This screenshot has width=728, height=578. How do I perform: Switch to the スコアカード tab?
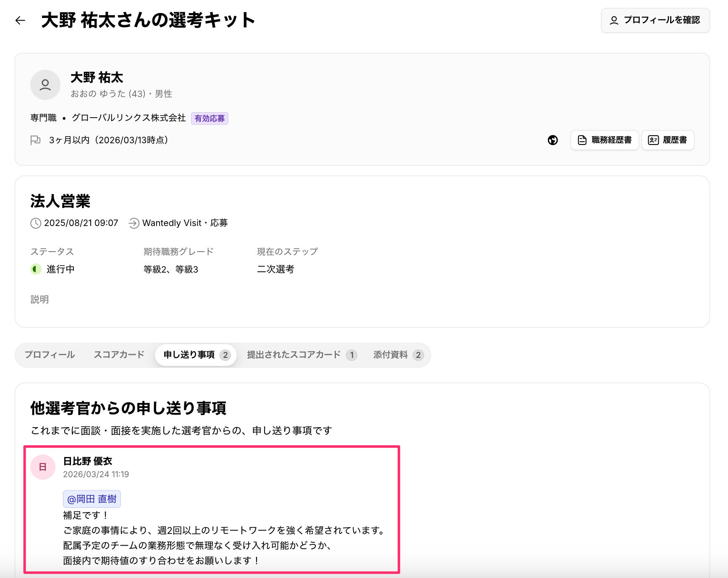119,355
